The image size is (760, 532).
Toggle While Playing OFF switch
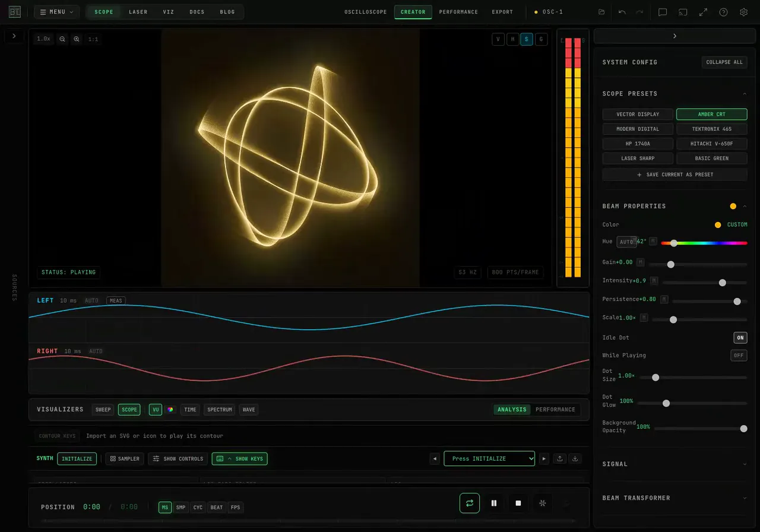pos(739,355)
